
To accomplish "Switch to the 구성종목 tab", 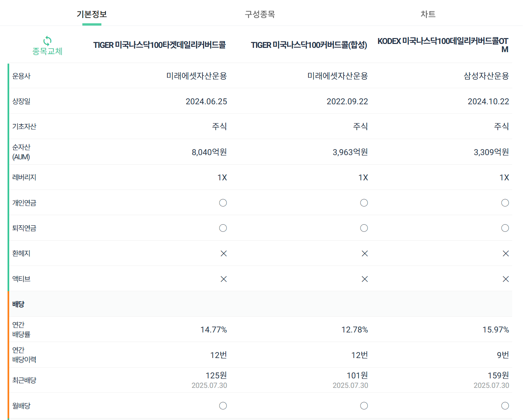I will 260,14.
